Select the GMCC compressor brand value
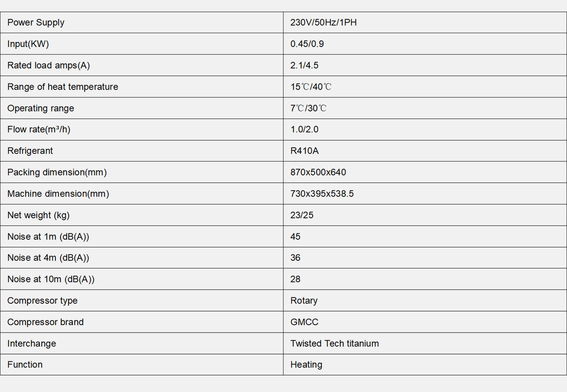 (x=304, y=322)
